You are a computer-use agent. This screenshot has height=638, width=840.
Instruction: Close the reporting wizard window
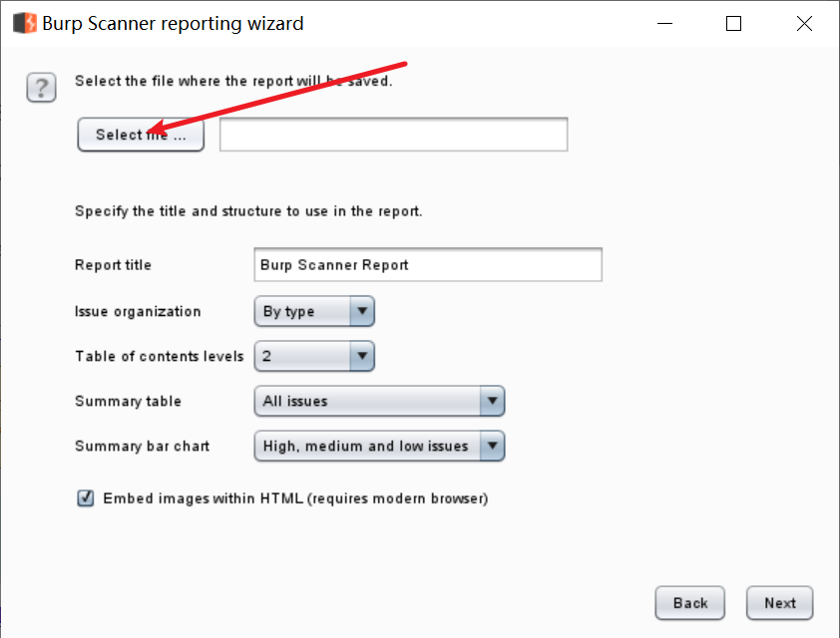804,24
